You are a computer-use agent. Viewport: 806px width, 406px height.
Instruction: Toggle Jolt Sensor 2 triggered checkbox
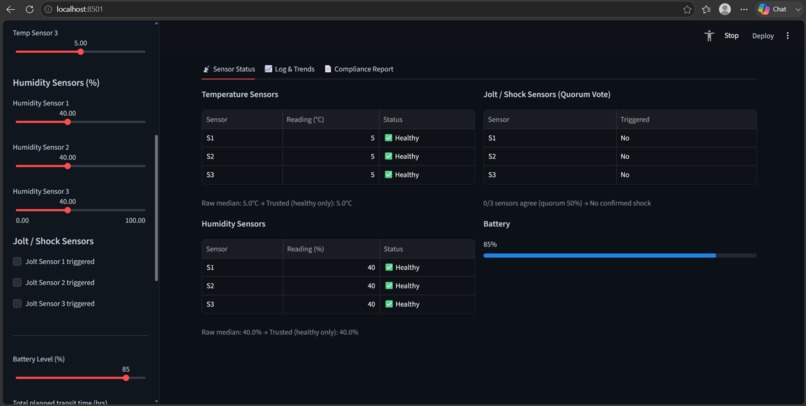17,283
